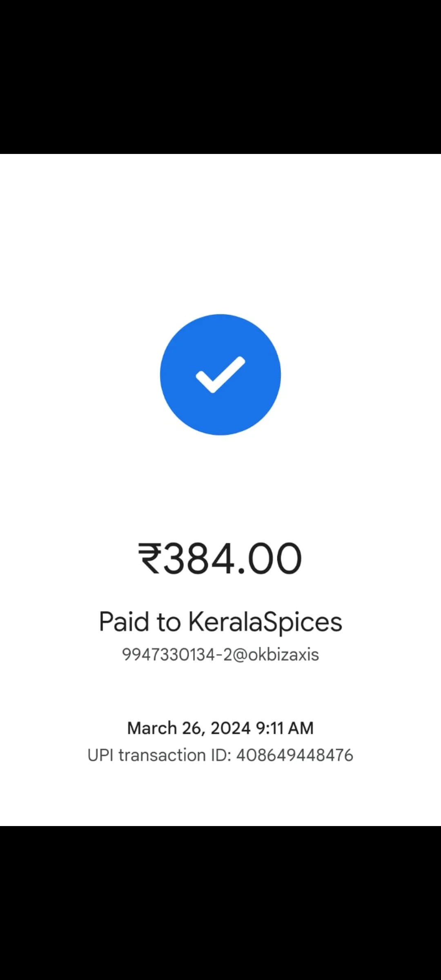Click the digits 384 in the amount

(199, 558)
